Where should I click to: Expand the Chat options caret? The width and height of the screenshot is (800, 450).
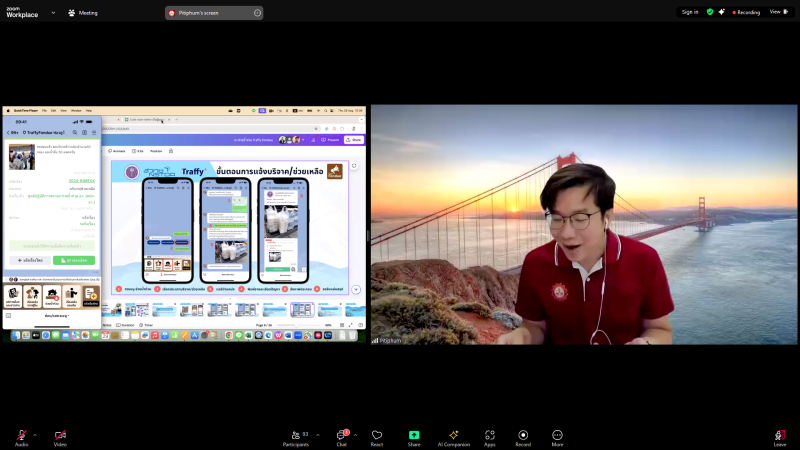click(355, 434)
